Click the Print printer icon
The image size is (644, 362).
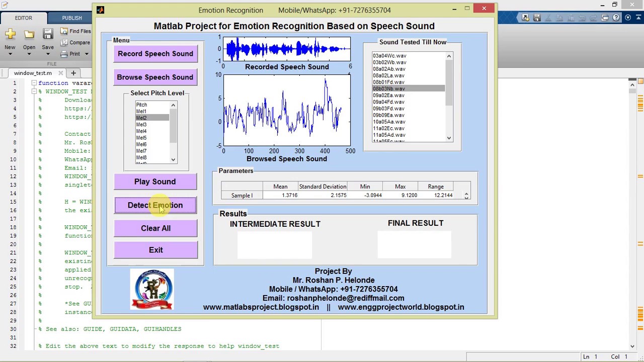[64, 54]
